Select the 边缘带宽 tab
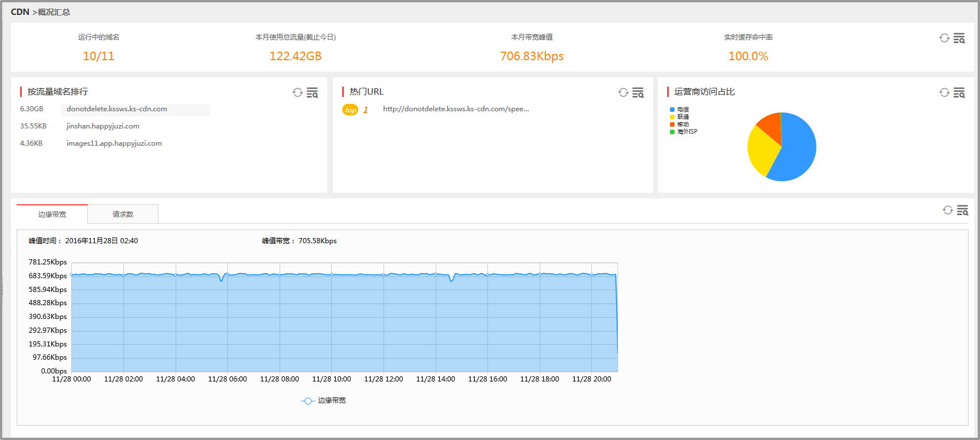 pos(52,214)
